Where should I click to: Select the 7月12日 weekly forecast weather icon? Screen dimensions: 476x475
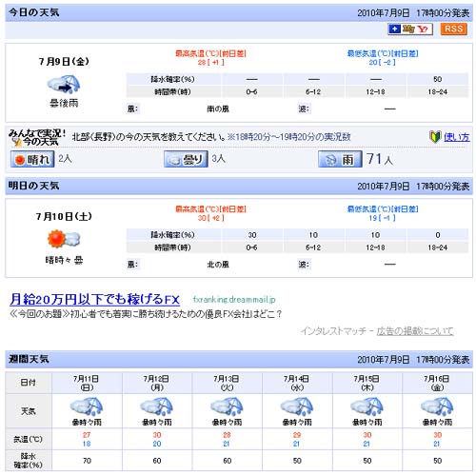157,406
